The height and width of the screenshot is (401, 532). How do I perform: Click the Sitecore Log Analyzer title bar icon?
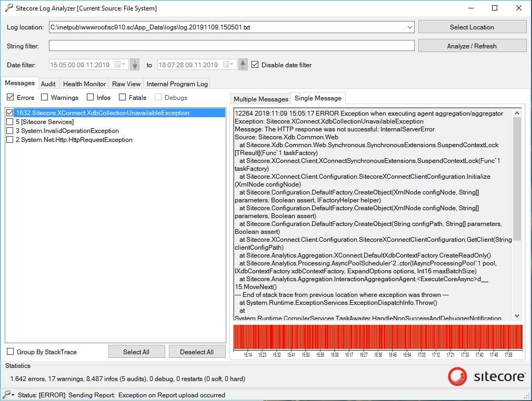coord(7,8)
